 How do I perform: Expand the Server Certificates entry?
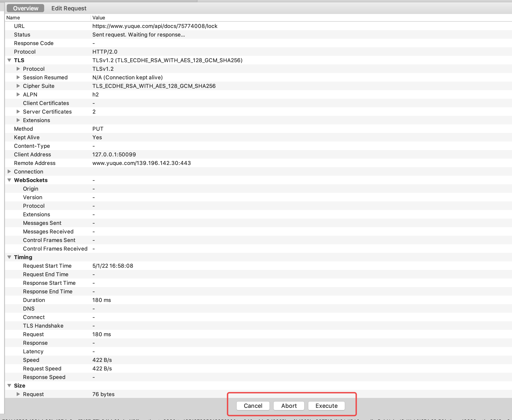pyautogui.click(x=18, y=112)
